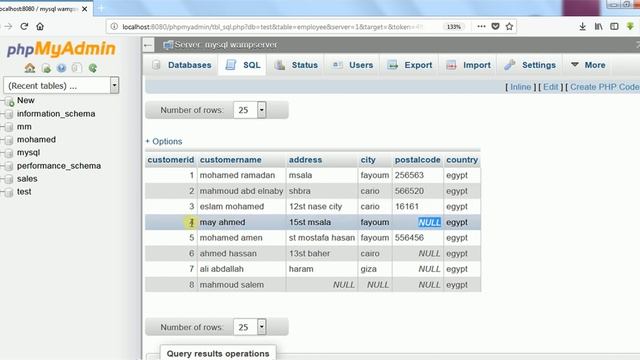Sort by the customername column header

tap(231, 160)
